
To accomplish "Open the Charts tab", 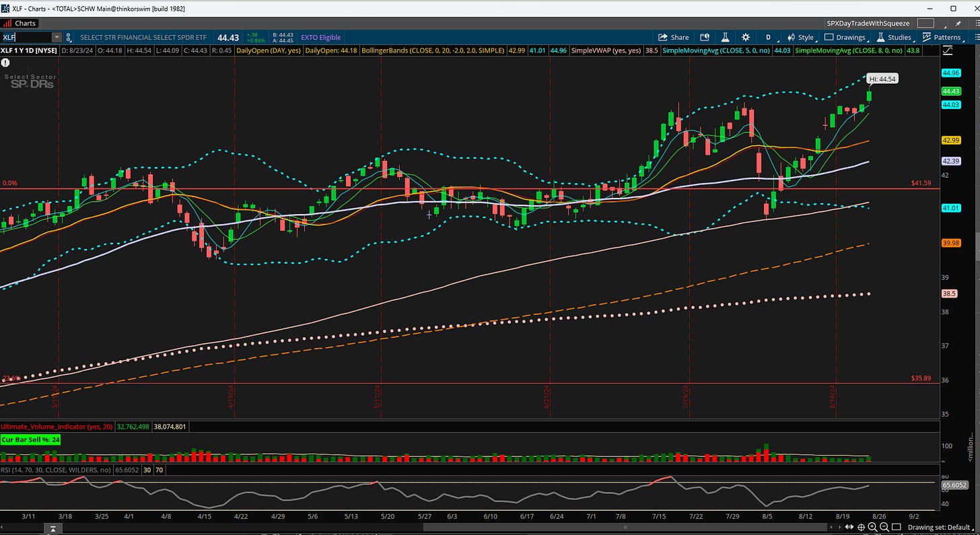I will (x=20, y=23).
